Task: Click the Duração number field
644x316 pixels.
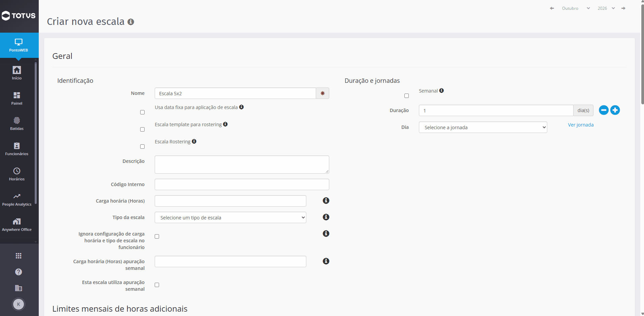Action: 496,110
